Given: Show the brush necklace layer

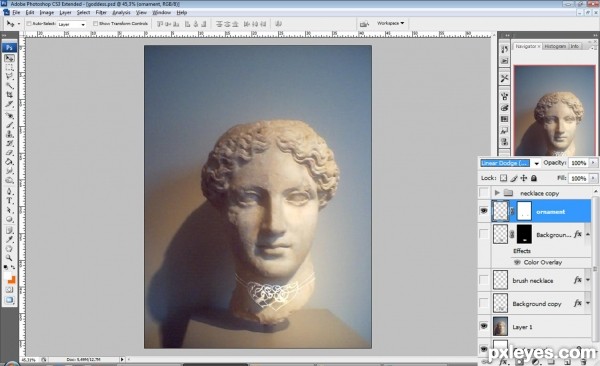Looking at the screenshot, I should point(484,280).
